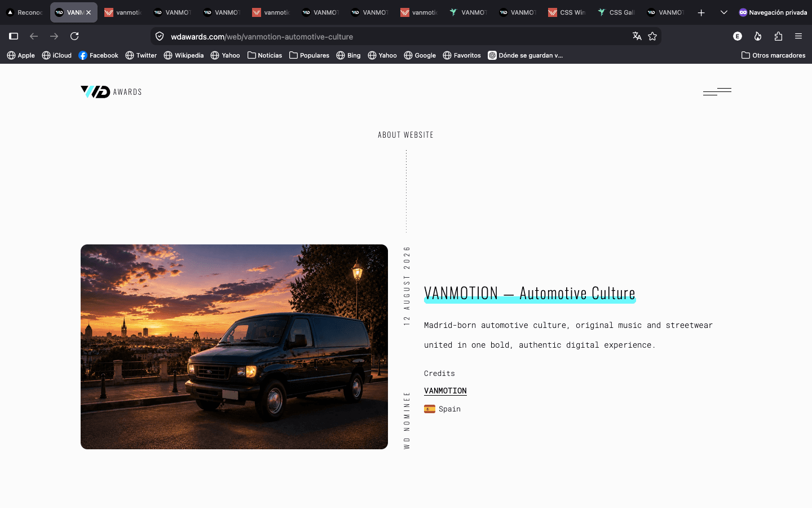The image size is (812, 508).
Task: Switch to the CSS Gall tab
Action: click(617, 12)
